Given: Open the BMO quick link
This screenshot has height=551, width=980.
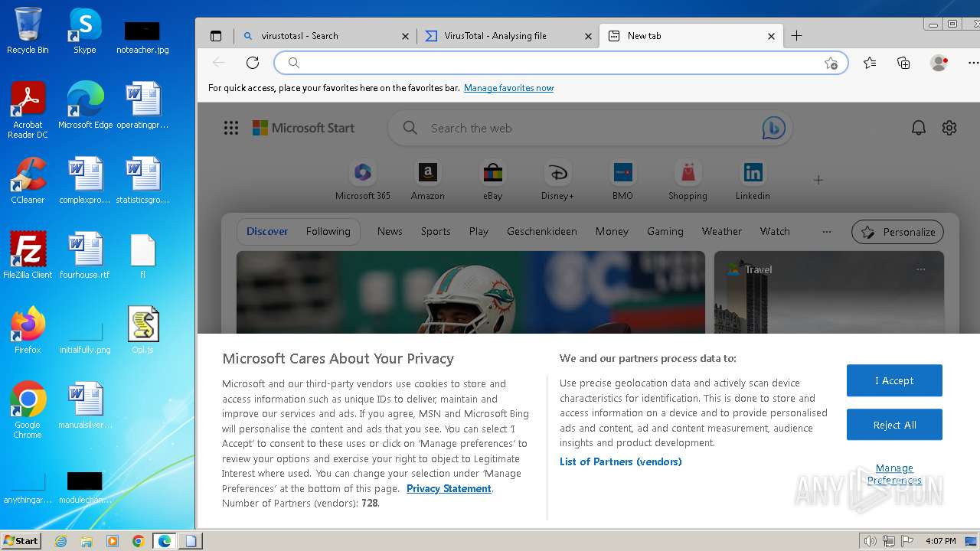Looking at the screenshot, I should pos(622,181).
